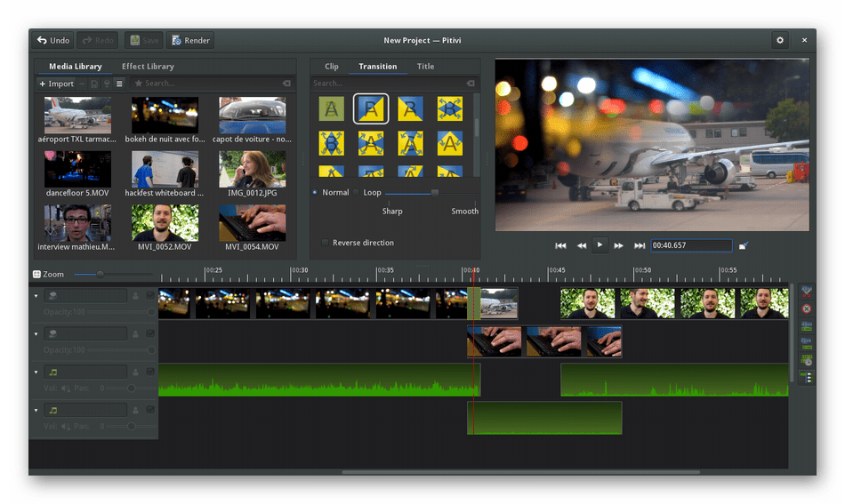Click the Render button
Image resolution: width=845 pixels, height=504 pixels.
point(190,40)
